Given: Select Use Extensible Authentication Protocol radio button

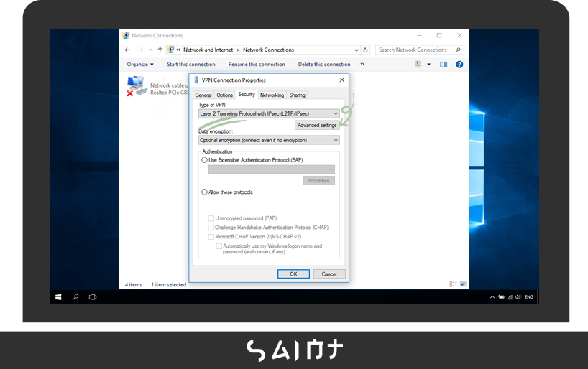Looking at the screenshot, I should click(205, 160).
